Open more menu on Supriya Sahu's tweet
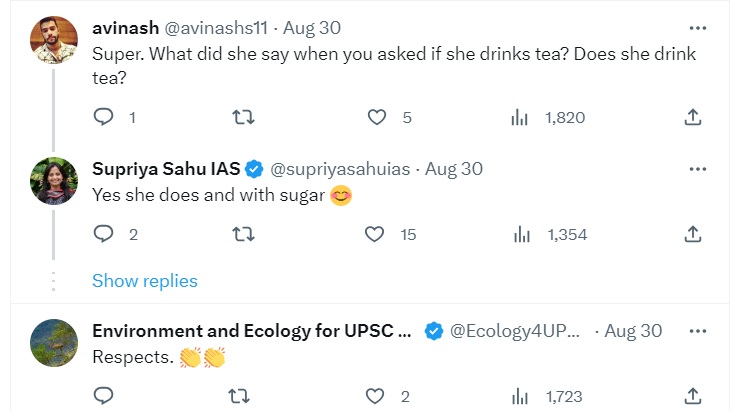 pos(697,169)
